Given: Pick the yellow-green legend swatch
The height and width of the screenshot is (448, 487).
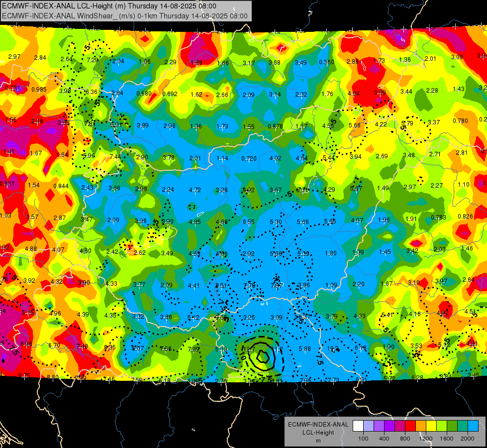Looking at the screenshot, I should click(x=442, y=426).
